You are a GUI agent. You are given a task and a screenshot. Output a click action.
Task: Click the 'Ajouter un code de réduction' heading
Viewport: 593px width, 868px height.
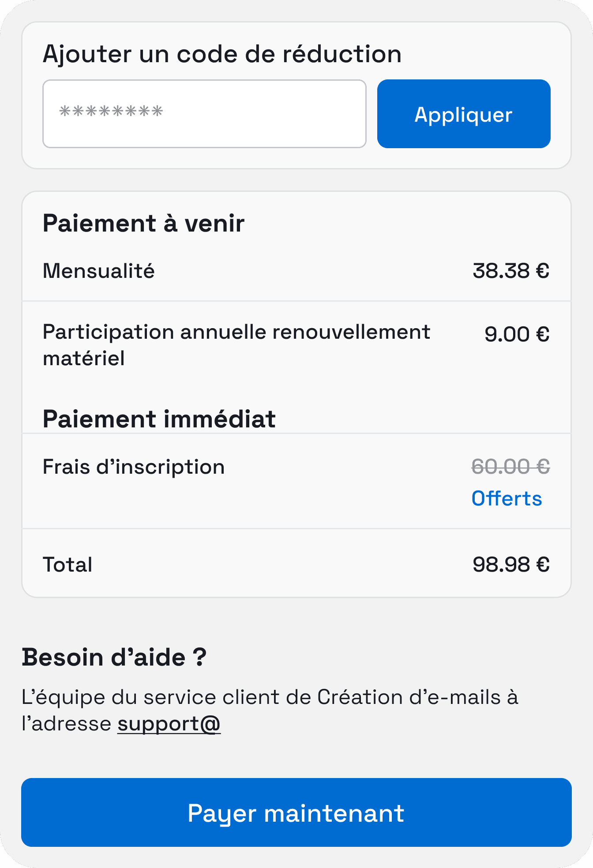coord(222,54)
